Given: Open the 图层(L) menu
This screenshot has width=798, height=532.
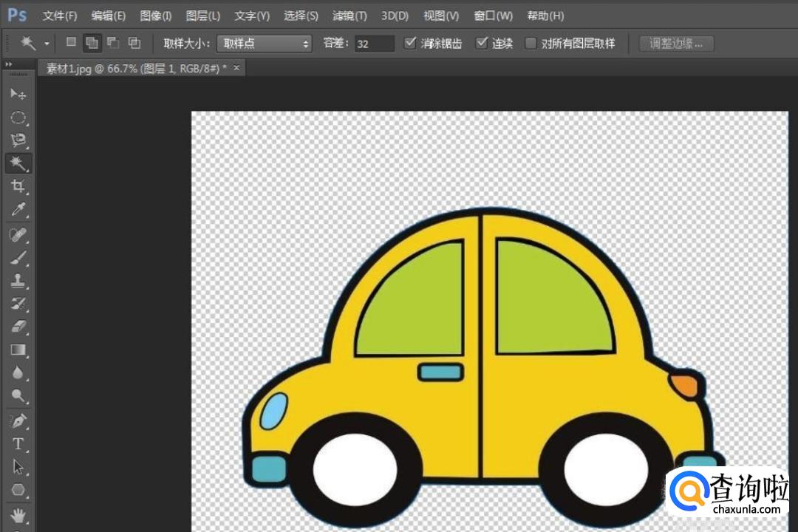Looking at the screenshot, I should coord(203,16).
